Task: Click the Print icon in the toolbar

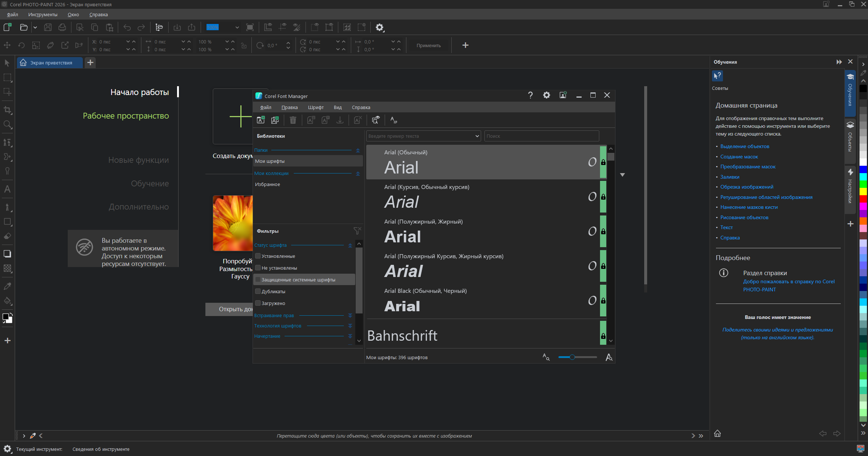Action: (62, 27)
